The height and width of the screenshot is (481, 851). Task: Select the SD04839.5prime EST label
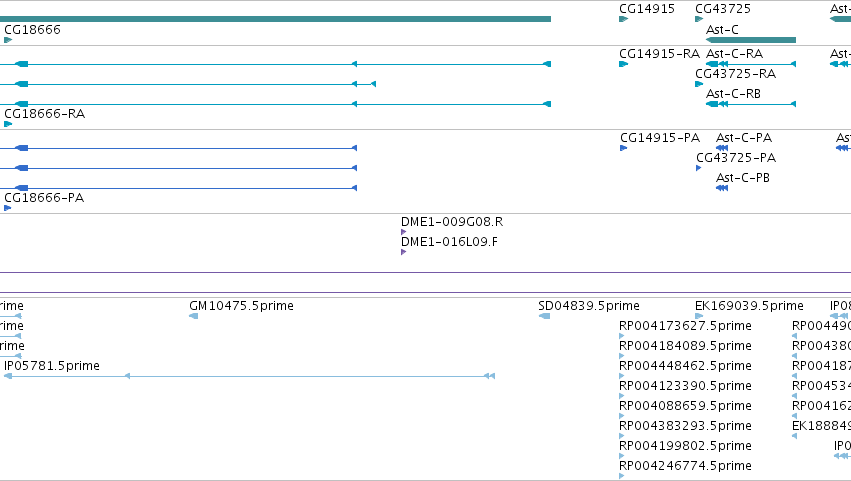[589, 306]
